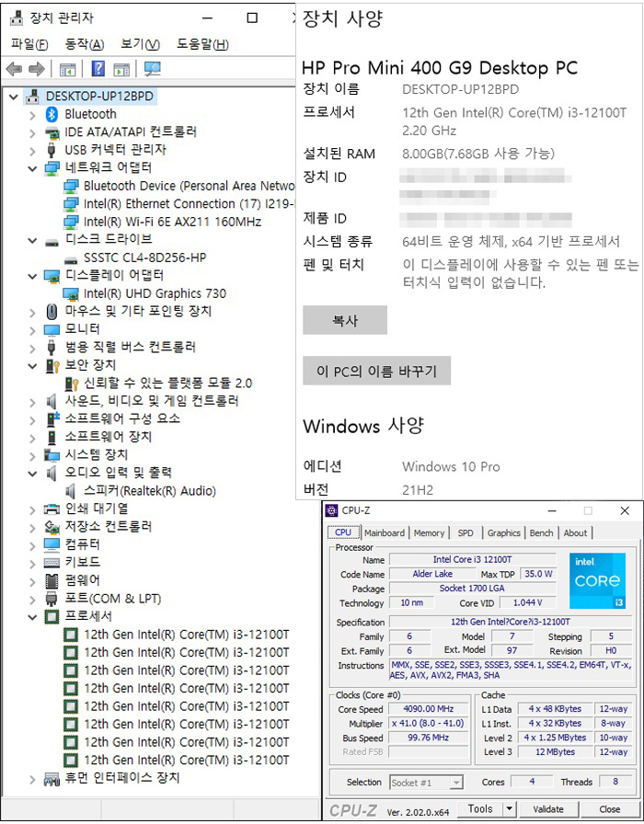This screenshot has width=644, height=824.
Task: Open the 보기(V) menu
Action: point(140,44)
